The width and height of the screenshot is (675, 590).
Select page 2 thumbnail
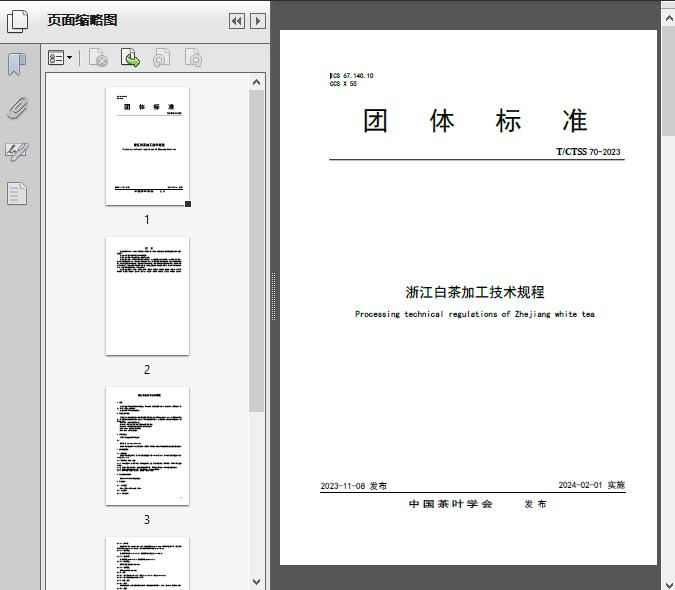click(x=147, y=296)
